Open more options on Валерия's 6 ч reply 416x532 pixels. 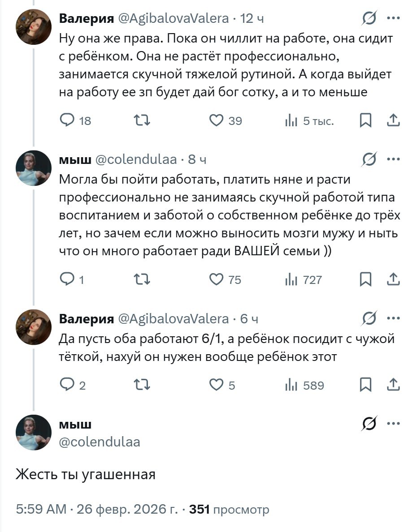tap(393, 318)
